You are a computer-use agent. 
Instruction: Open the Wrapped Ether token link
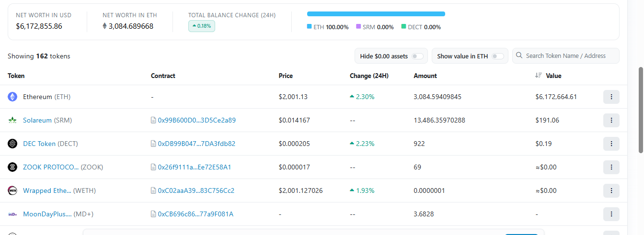pos(47,190)
